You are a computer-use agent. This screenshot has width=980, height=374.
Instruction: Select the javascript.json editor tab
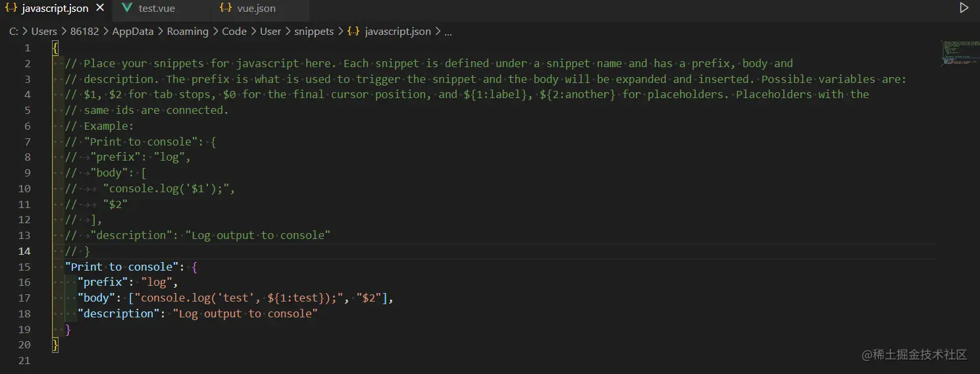coord(54,9)
